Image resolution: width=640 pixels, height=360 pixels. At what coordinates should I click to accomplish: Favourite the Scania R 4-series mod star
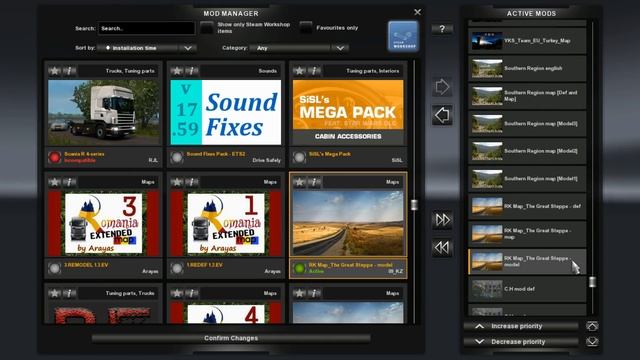(54, 71)
